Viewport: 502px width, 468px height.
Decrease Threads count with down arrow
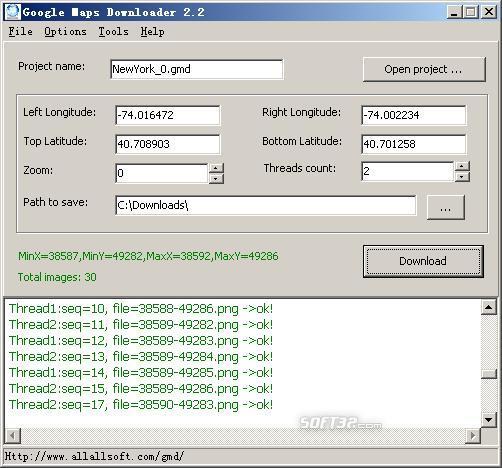click(462, 177)
